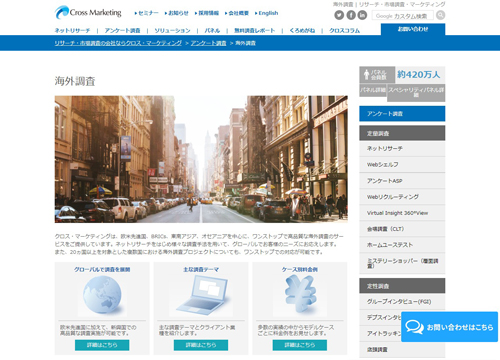The height and width of the screenshot is (360, 500).
Task: Open the ネットリサーチ top navigation menu
Action: pos(72,30)
